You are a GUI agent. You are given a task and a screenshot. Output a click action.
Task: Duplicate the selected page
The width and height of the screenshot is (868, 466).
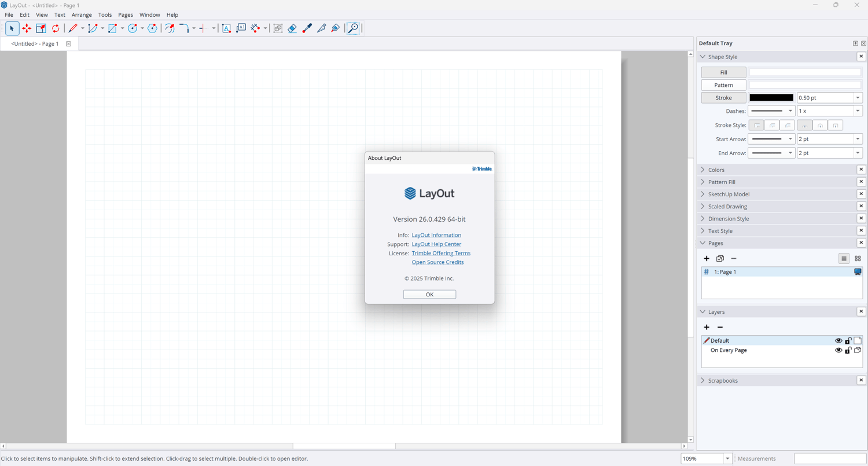click(x=720, y=259)
